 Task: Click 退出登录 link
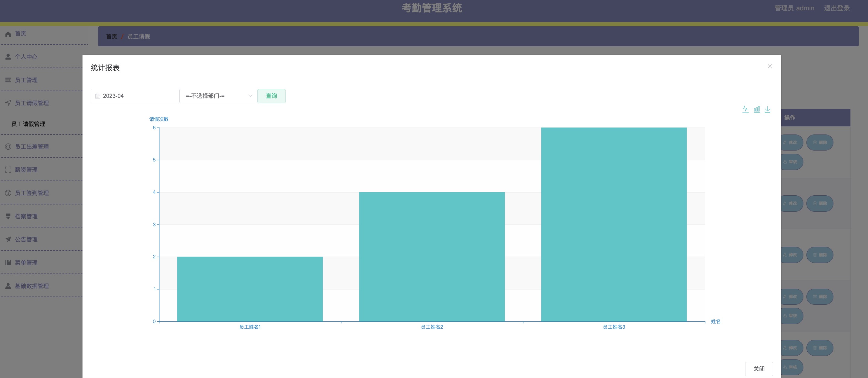click(837, 8)
